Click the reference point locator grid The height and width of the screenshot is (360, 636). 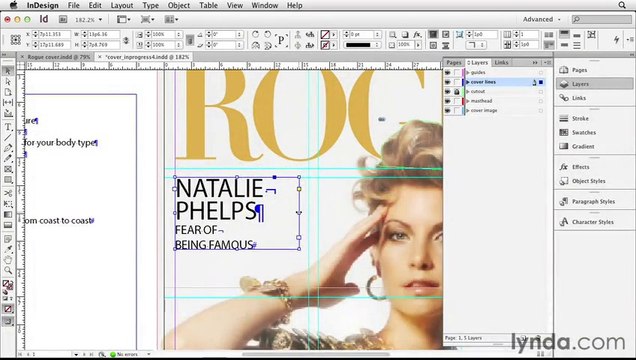click(x=15, y=40)
